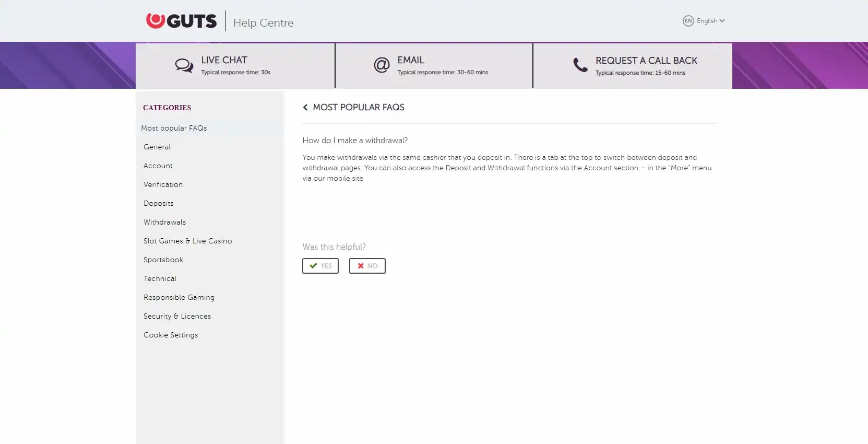The width and height of the screenshot is (868, 444).
Task: Mark article helpful with YES button
Action: 320,266
